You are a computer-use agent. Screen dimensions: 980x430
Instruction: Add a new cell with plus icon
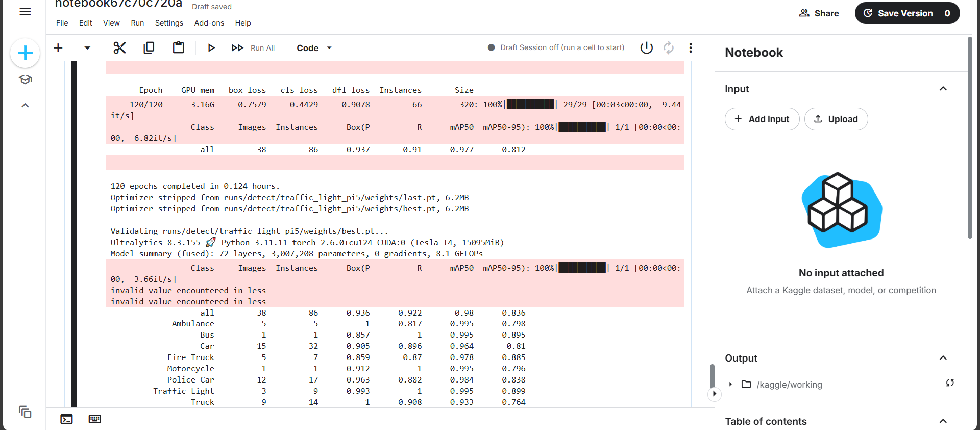coord(58,47)
